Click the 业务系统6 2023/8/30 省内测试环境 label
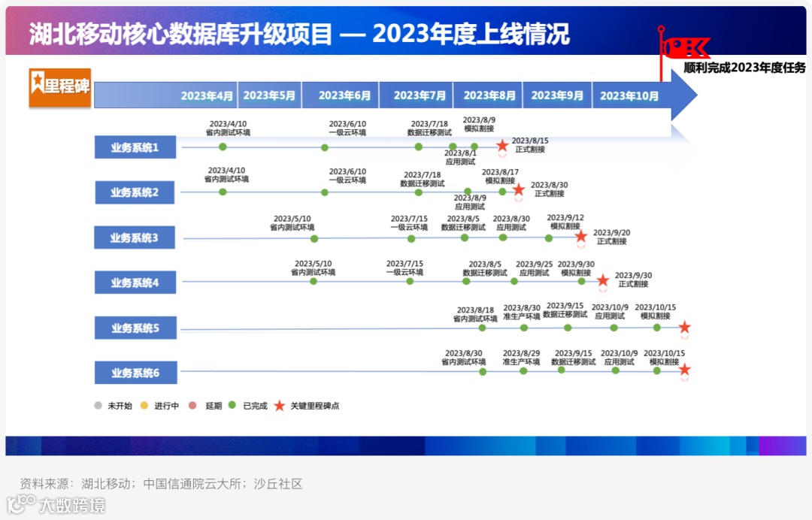812x520 pixels. pos(463,357)
